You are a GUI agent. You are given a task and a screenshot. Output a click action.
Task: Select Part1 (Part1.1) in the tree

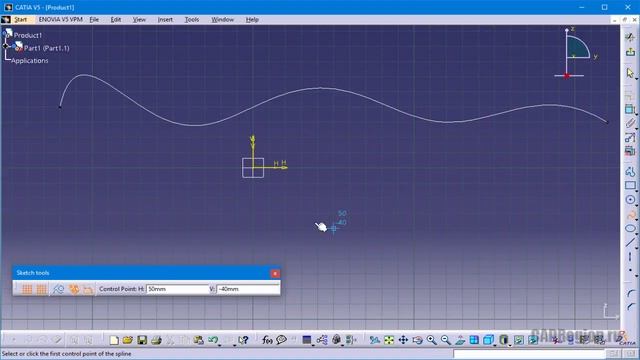pos(47,48)
